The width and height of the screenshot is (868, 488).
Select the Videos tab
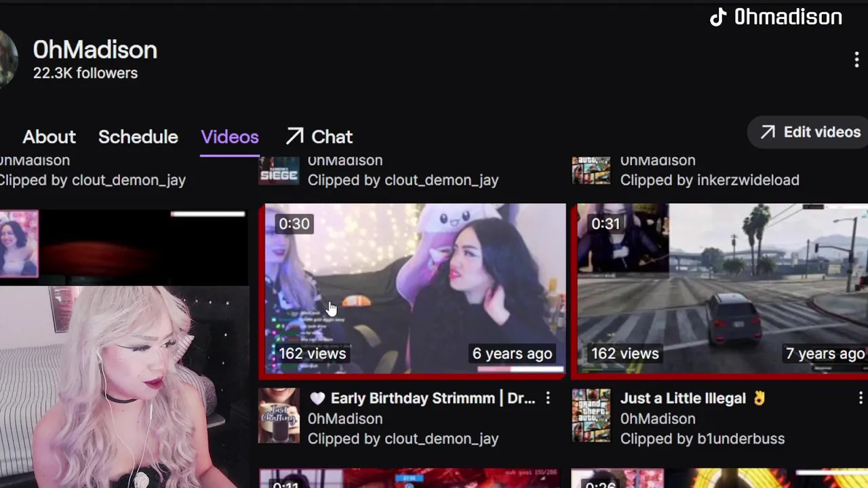[x=229, y=137]
